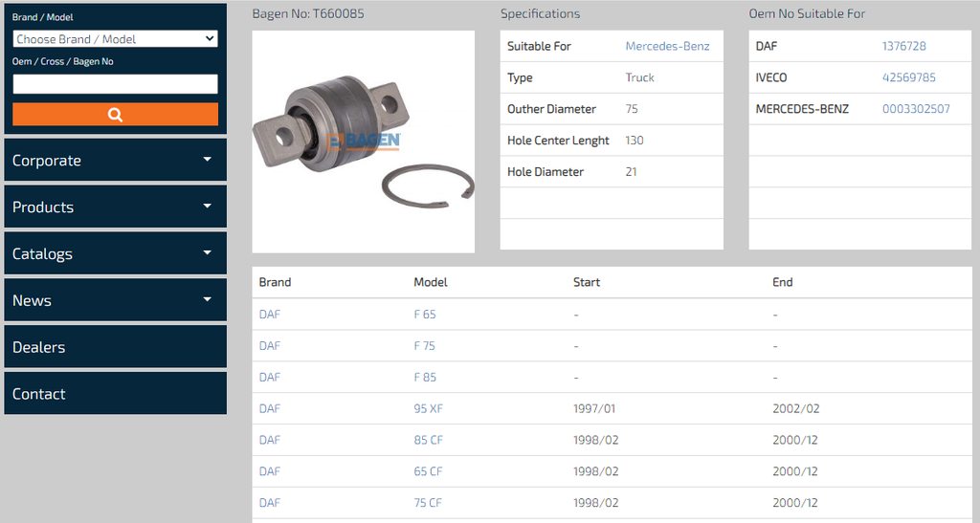Screen dimensions: 980x523
Task: Click the Oem No Suitable For heading
Action: pos(807,13)
